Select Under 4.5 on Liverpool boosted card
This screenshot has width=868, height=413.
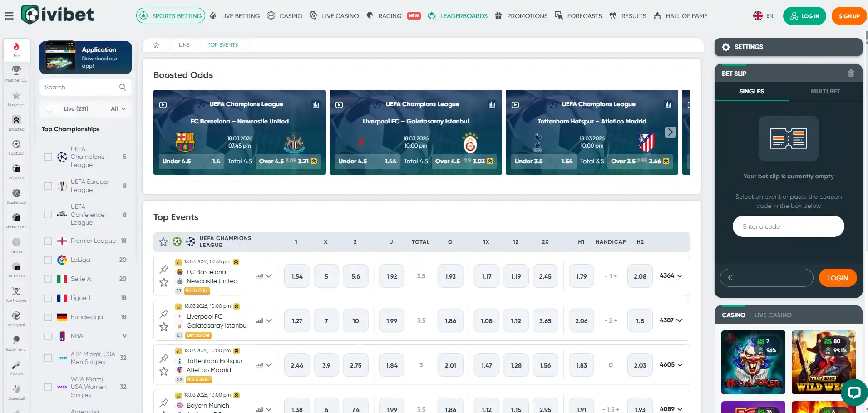point(367,161)
